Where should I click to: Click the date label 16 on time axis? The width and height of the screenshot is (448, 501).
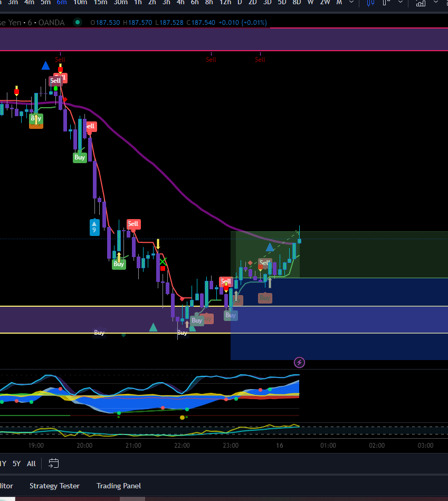pos(279,446)
